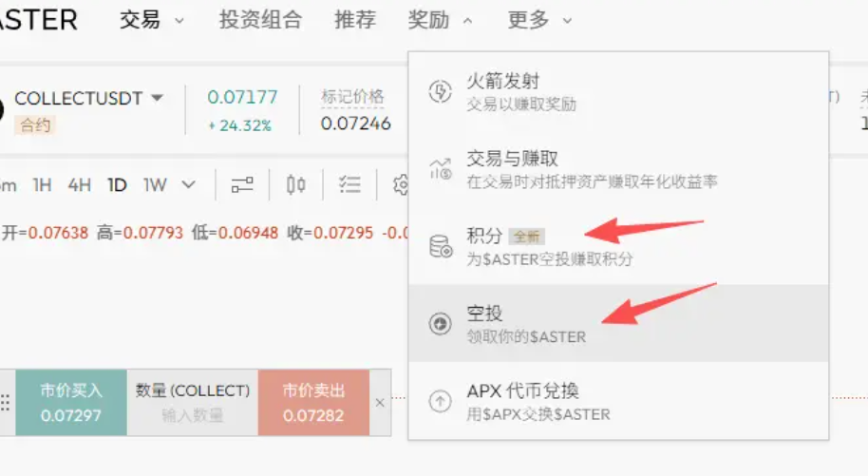Go to 投资组合 portfolio page

pos(260,21)
